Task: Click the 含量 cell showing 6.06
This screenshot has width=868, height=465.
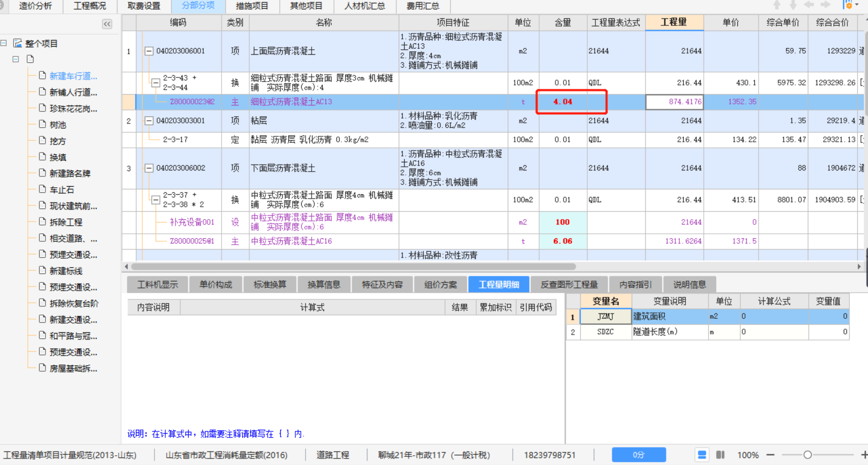Action: coord(563,241)
